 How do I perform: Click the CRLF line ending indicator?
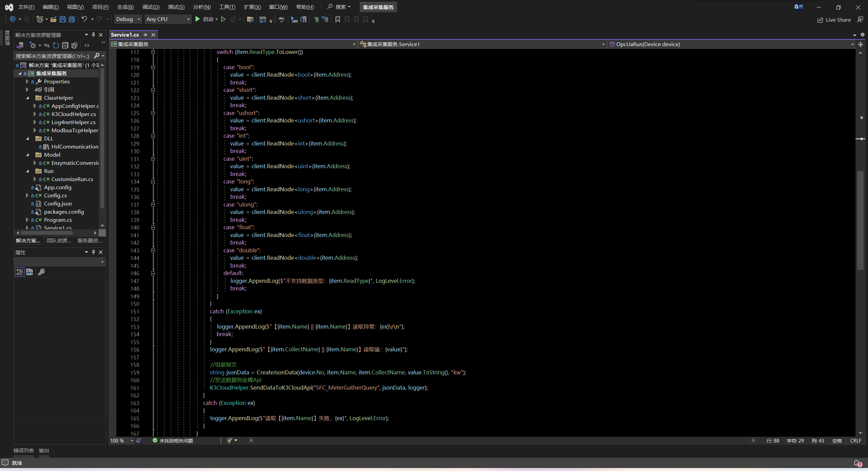(x=855, y=440)
